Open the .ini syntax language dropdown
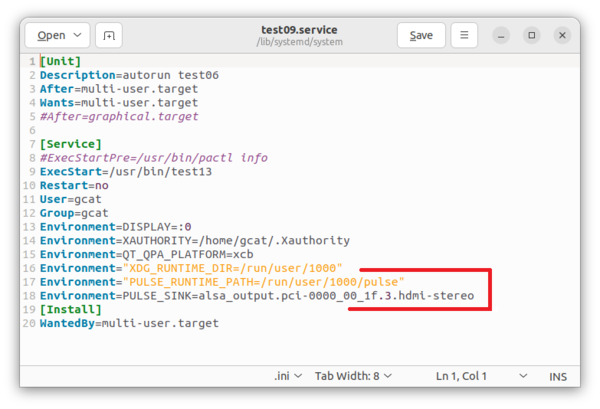The image size is (600, 409). click(288, 376)
